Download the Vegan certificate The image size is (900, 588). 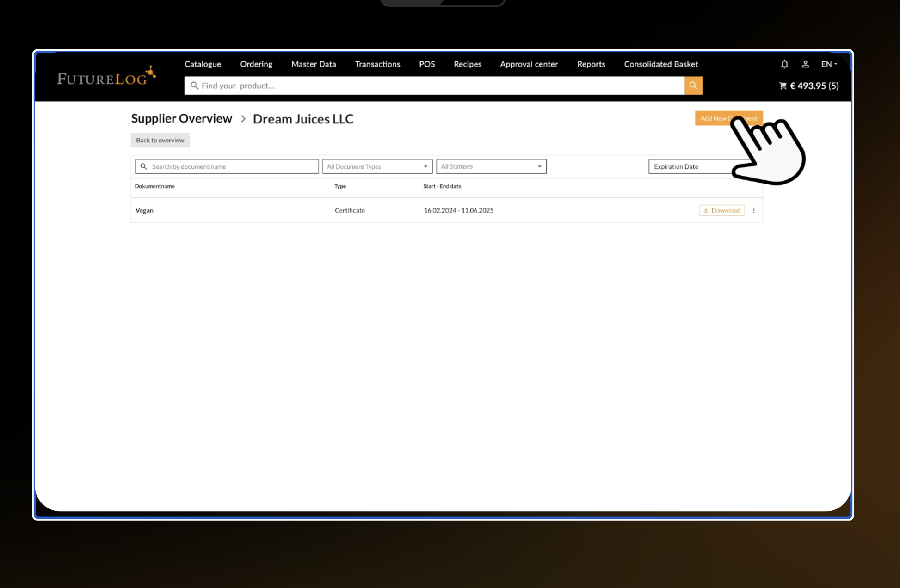pyautogui.click(x=721, y=210)
